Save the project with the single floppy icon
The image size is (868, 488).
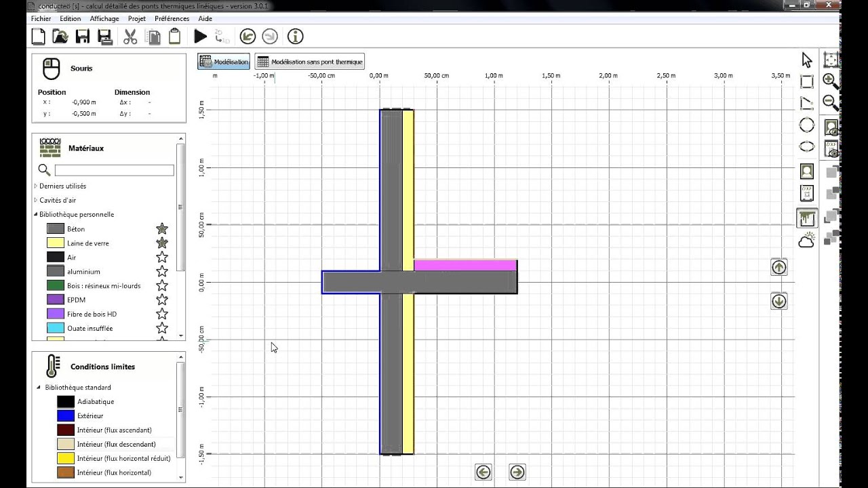[83, 37]
